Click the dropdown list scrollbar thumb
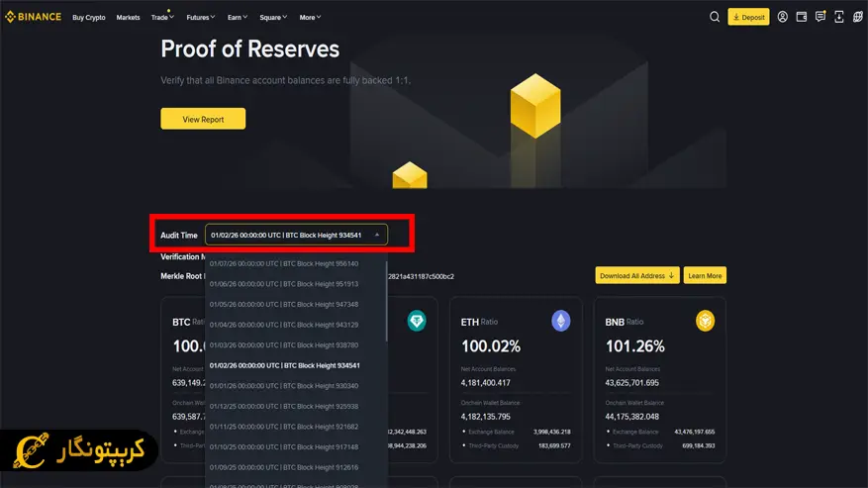 [x=386, y=301]
